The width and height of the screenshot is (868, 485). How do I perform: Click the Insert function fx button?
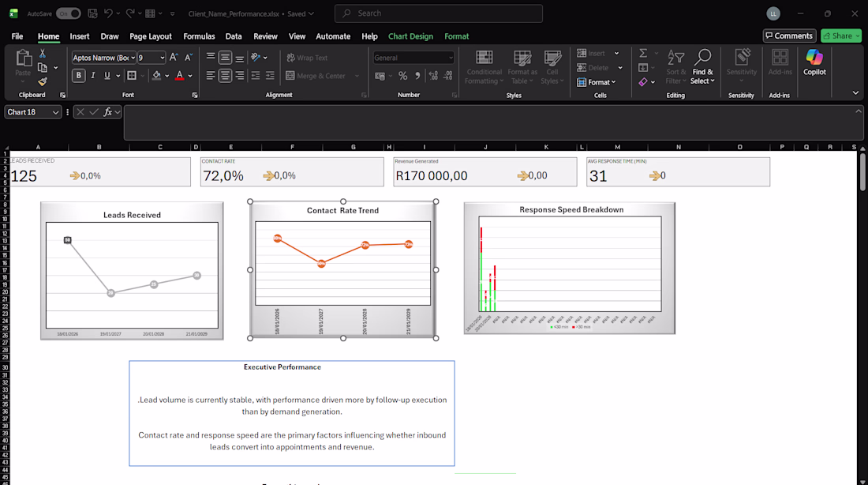pyautogui.click(x=108, y=112)
